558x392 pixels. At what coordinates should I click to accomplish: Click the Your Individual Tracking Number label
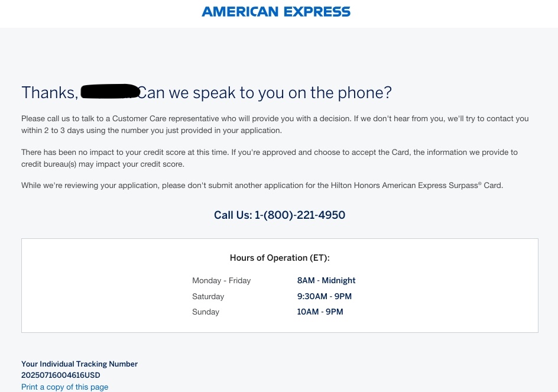pyautogui.click(x=79, y=364)
